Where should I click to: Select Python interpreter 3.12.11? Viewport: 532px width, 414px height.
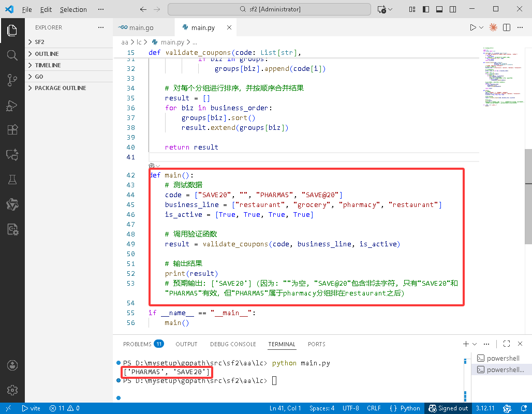tap(485, 408)
